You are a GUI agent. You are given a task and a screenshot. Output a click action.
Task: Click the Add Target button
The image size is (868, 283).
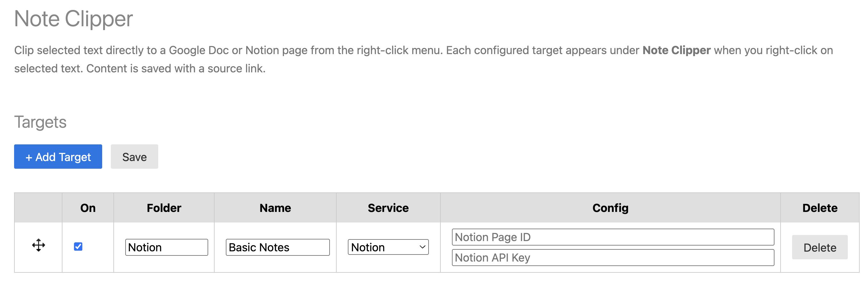point(58,157)
